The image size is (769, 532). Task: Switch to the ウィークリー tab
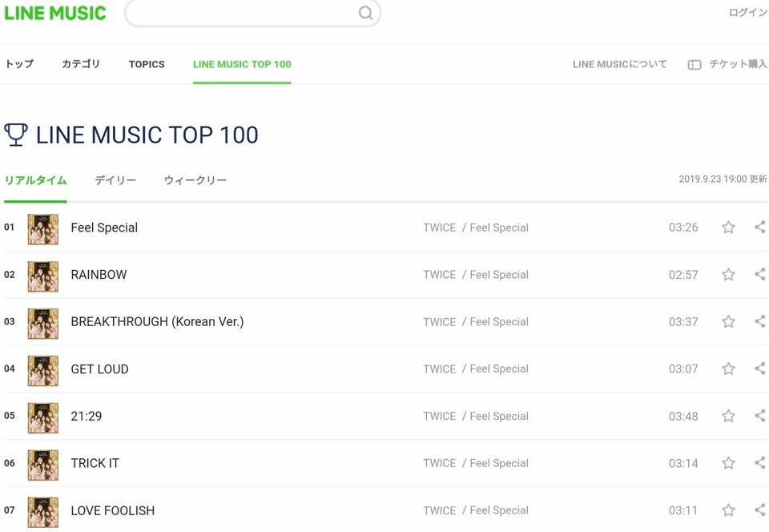click(195, 180)
